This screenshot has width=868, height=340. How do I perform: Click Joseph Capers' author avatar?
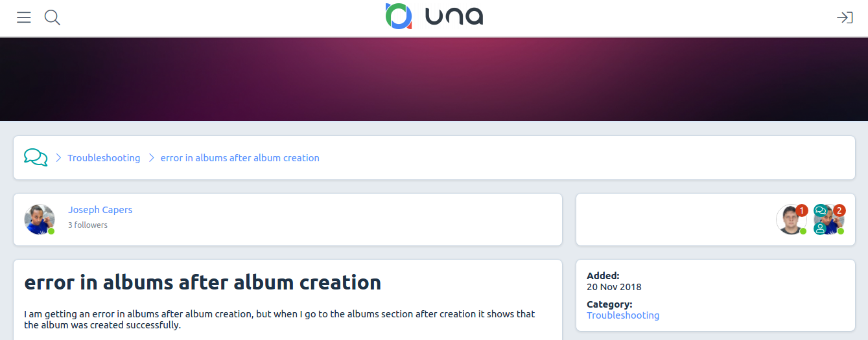click(39, 219)
